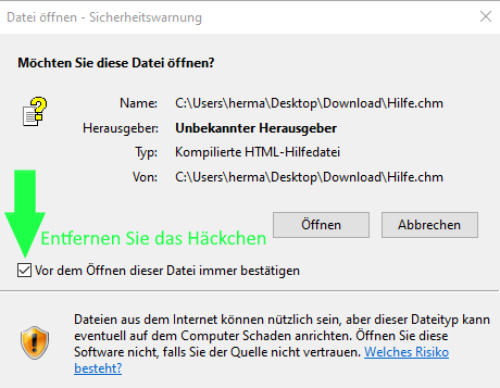This screenshot has height=388, width=500.
Task: Click 'Unbekannter Herausgeber' publisher text
Action: 256,128
